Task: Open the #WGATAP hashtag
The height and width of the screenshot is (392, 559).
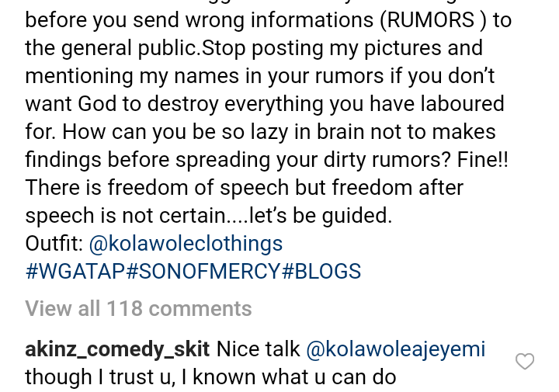Action: point(75,271)
